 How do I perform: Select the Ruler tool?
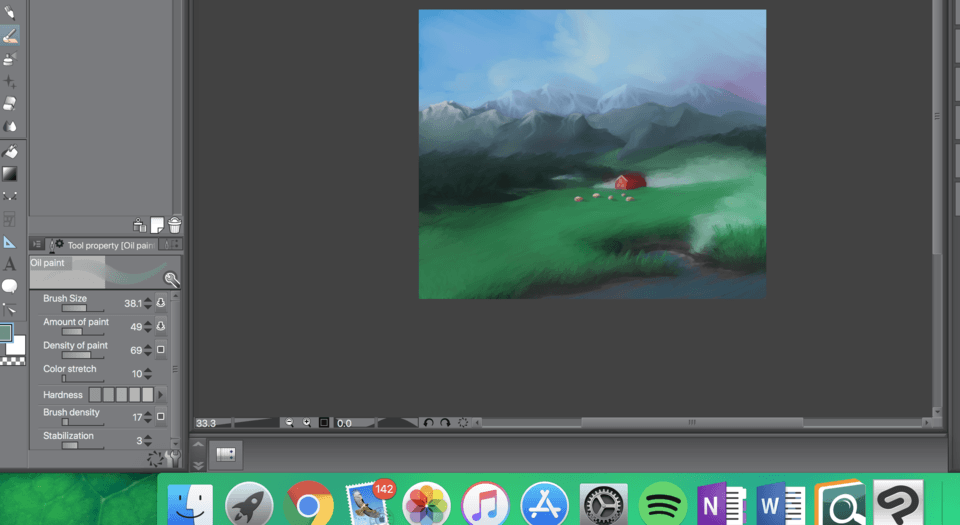click(10, 242)
